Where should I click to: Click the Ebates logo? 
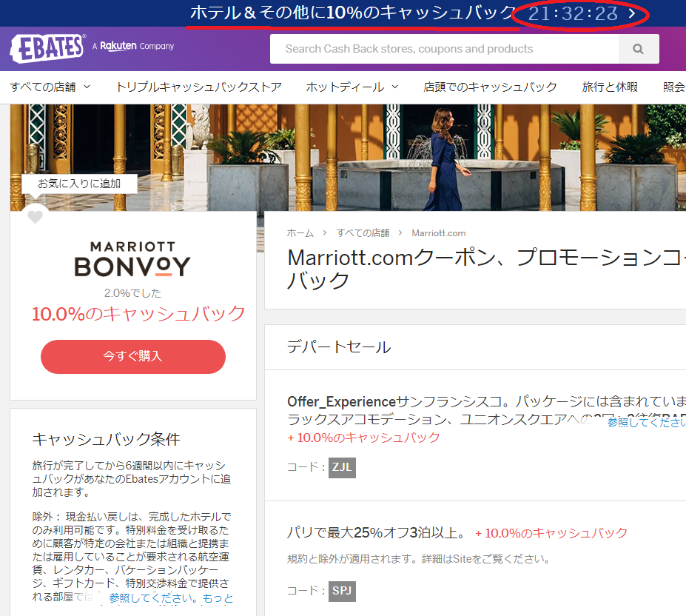coord(47,48)
